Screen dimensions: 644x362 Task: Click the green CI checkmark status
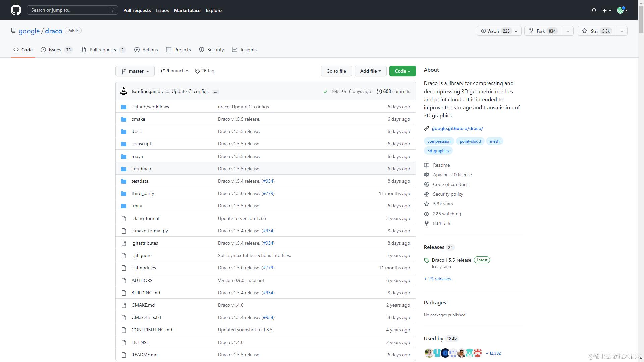325,92
